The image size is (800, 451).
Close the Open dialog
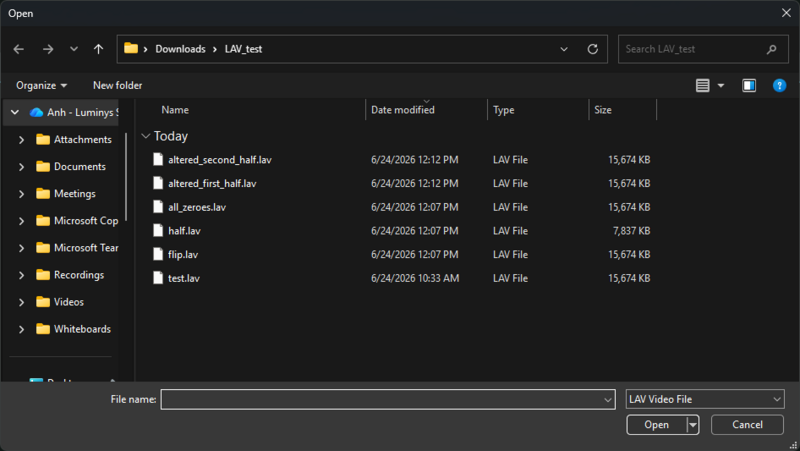786,13
